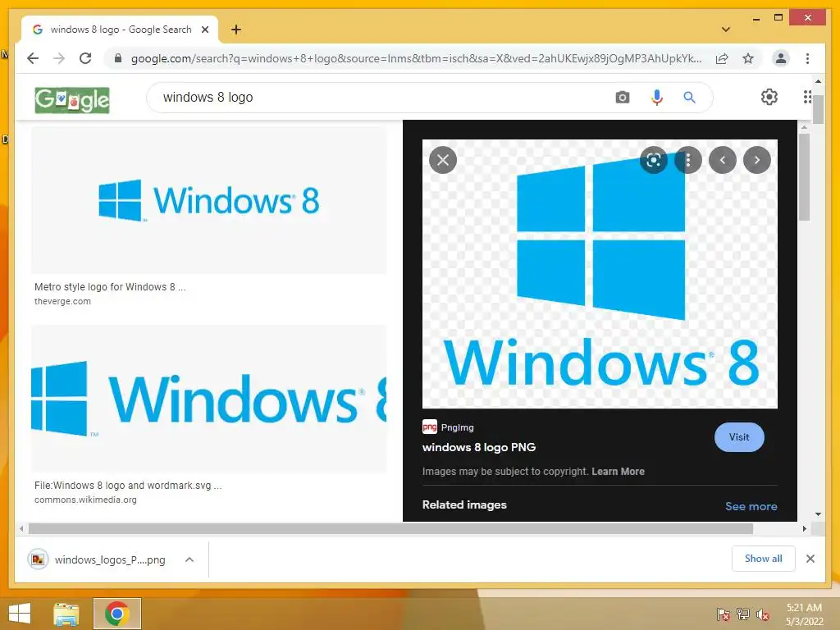Image resolution: width=840 pixels, height=630 pixels.
Task: Search by image with camera icon
Action: [622, 98]
